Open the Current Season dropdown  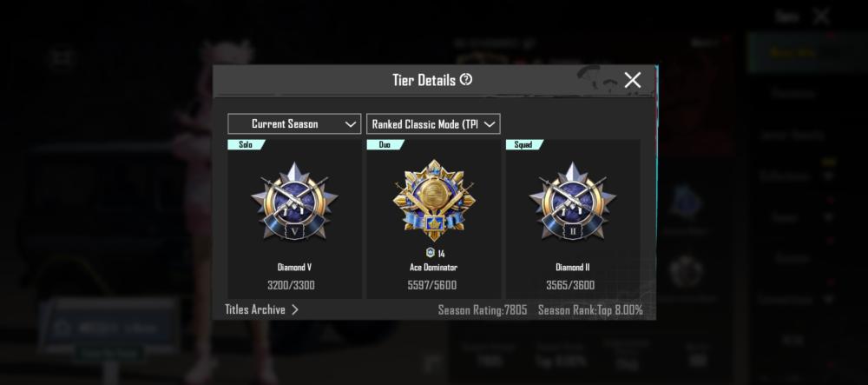[x=294, y=124]
